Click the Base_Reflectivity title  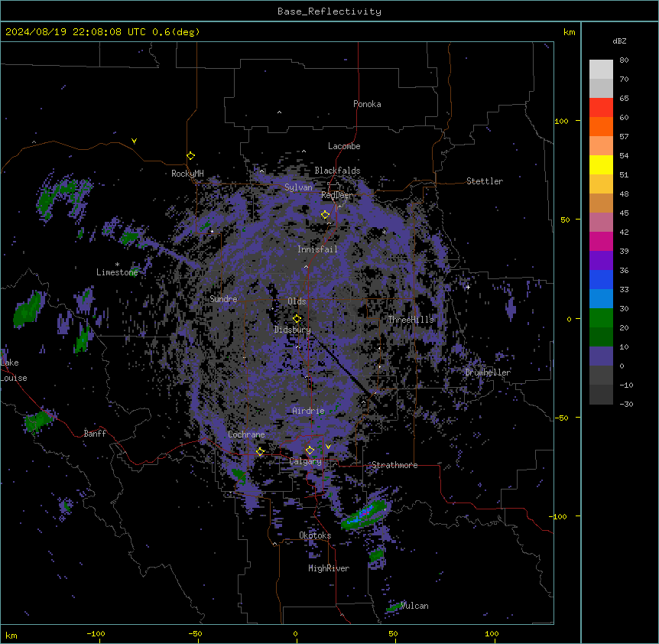coord(329,11)
